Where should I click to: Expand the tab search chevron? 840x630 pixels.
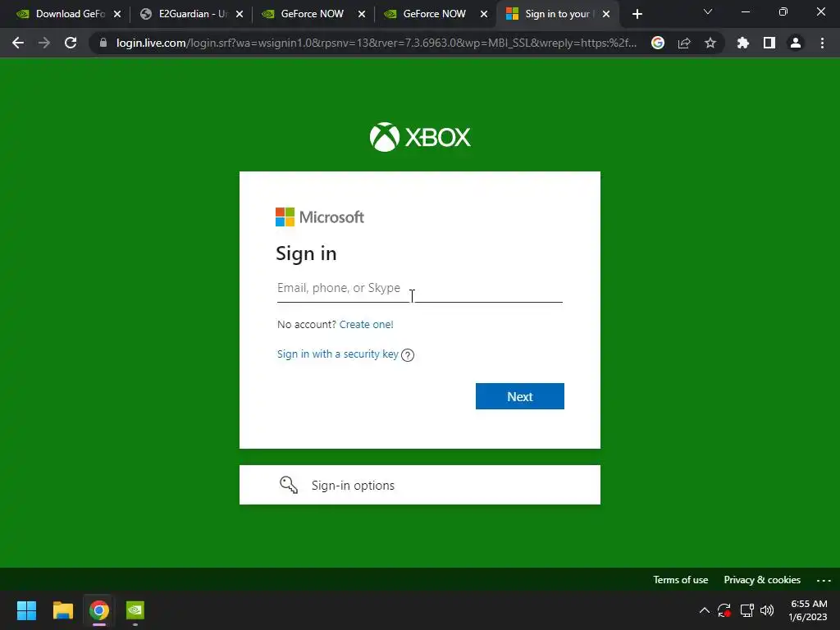coord(708,11)
